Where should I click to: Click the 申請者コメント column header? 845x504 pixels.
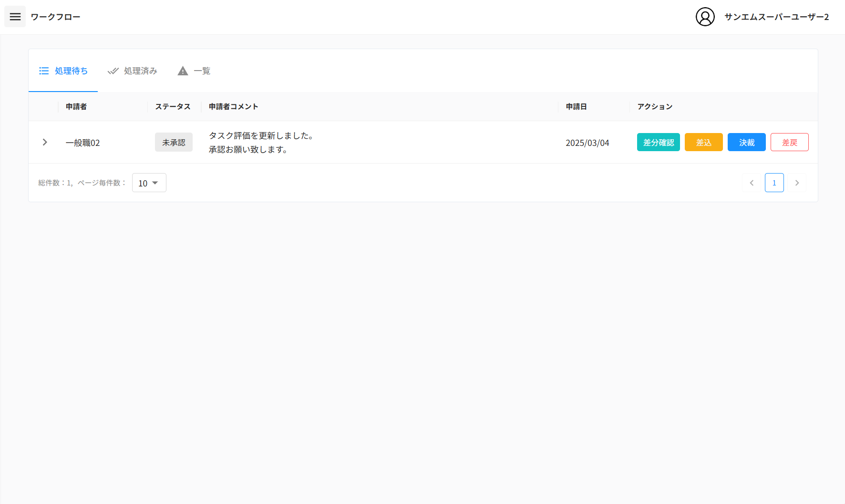click(x=233, y=106)
